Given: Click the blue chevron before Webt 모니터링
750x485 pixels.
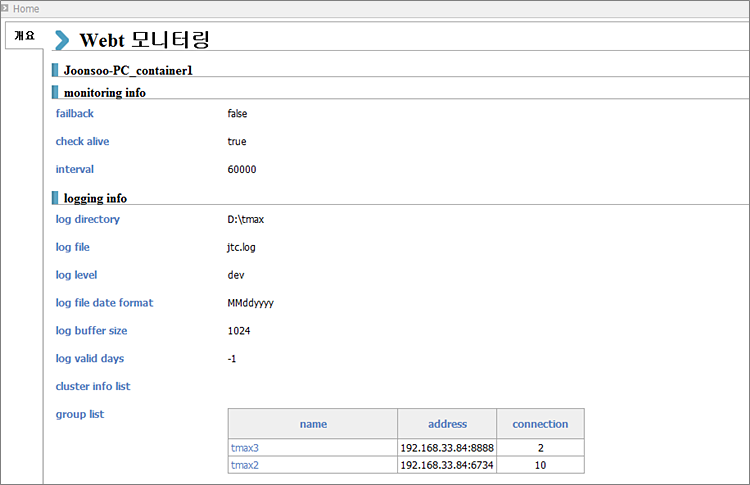Looking at the screenshot, I should tap(62, 40).
